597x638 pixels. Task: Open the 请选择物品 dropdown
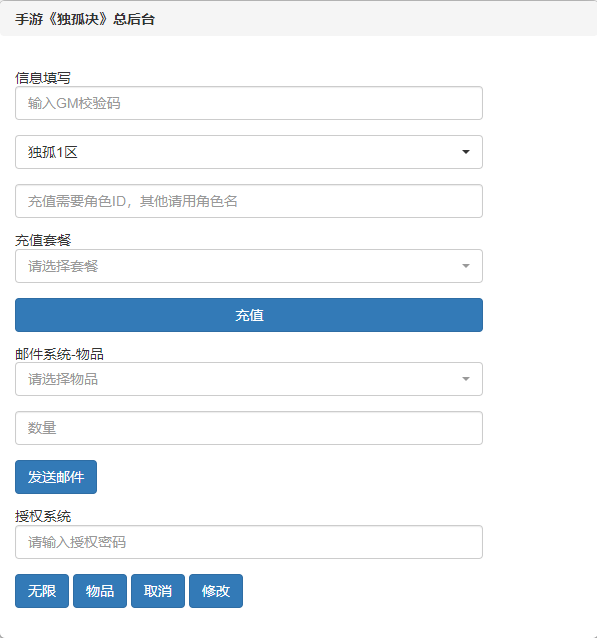pyautogui.click(x=249, y=379)
